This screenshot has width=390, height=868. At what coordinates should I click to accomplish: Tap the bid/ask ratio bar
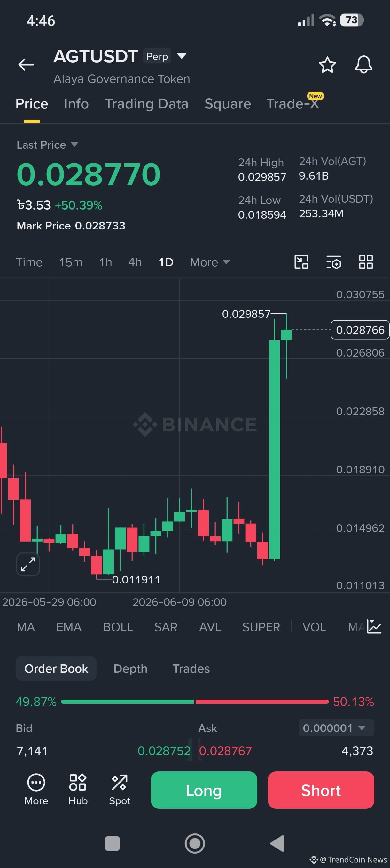point(195,702)
